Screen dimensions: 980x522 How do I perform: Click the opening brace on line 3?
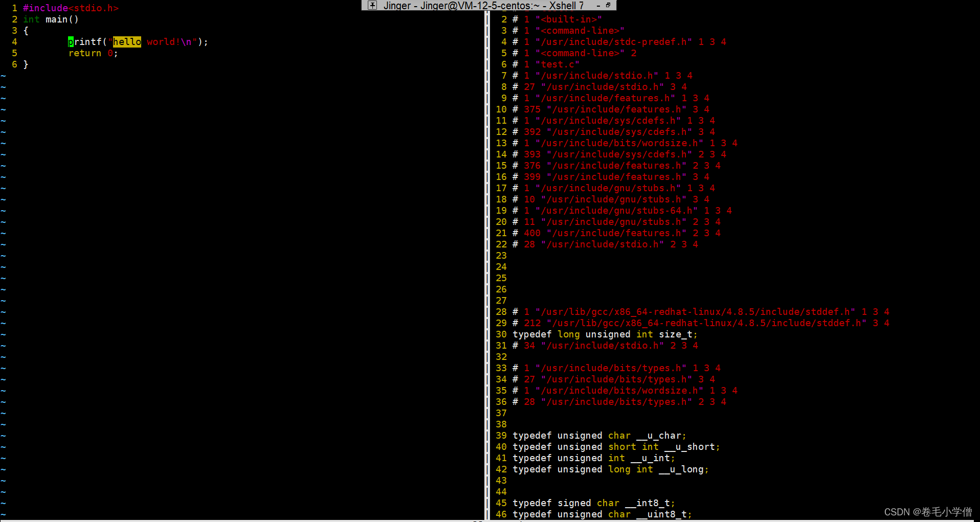(26, 31)
